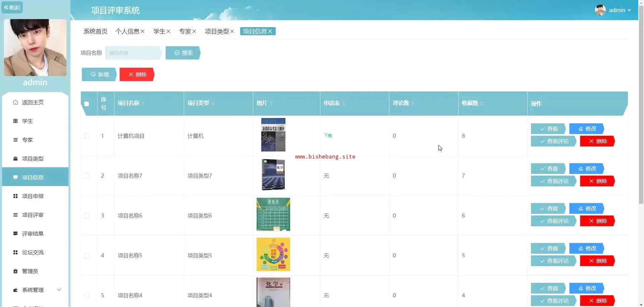644x307 pixels.
Task: Click the 评审结果 sidebar icon
Action: 15,234
